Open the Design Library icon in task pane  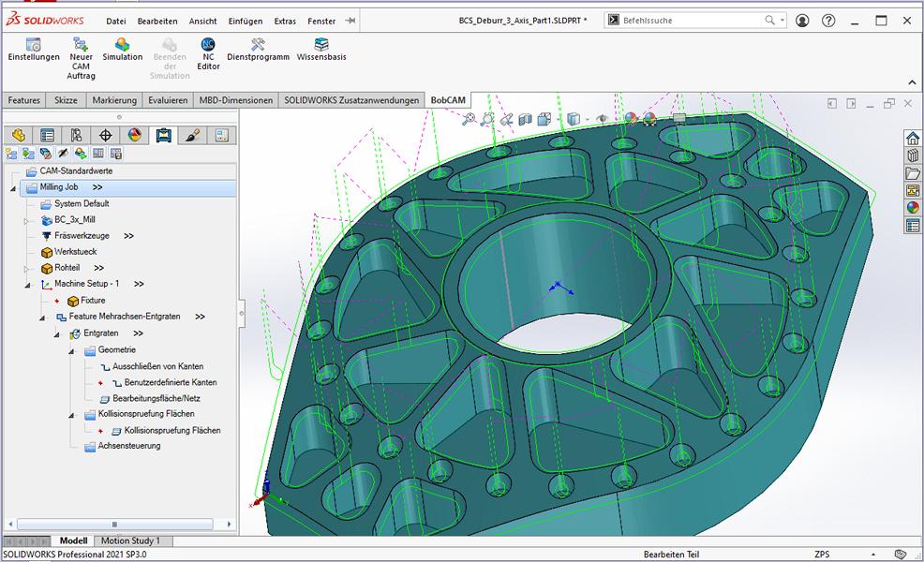click(913, 155)
